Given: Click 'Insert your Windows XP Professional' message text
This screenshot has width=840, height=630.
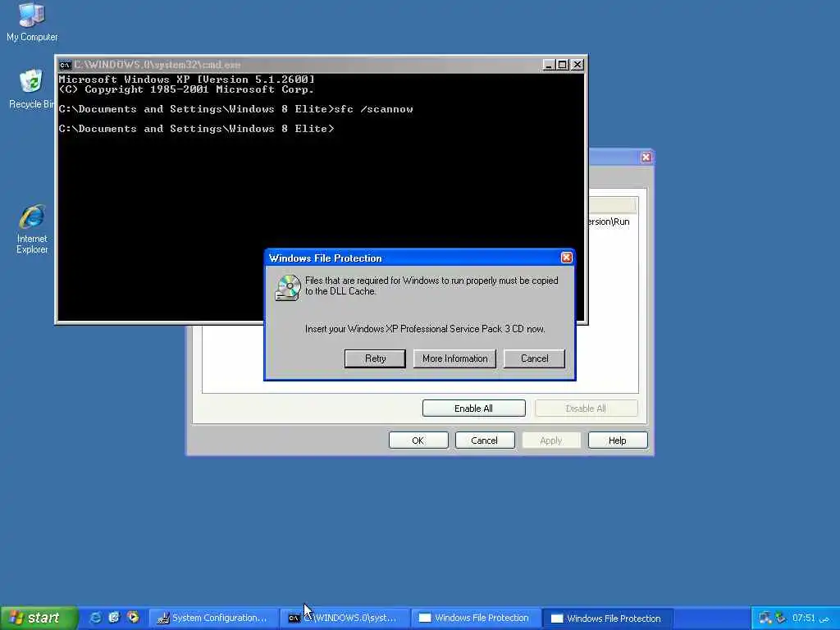Looking at the screenshot, I should pos(425,329).
